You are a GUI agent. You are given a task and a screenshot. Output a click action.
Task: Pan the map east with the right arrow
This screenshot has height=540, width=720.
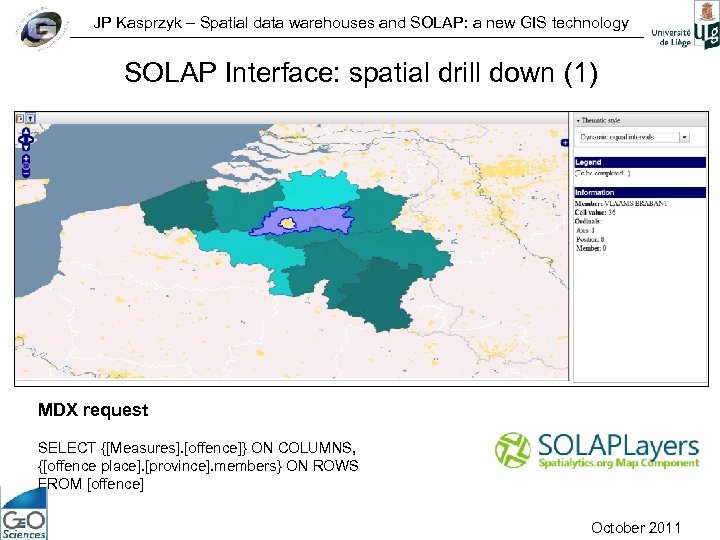tap(31, 140)
